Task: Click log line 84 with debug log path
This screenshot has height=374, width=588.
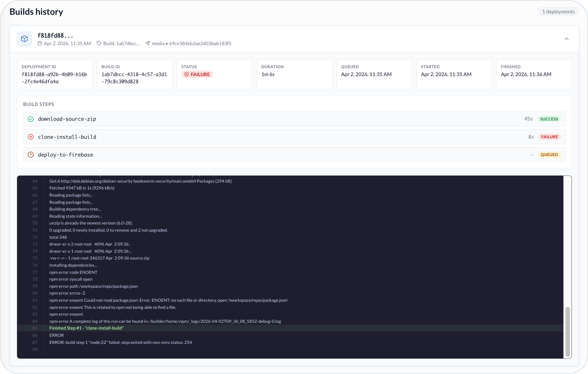Action: (x=165, y=321)
